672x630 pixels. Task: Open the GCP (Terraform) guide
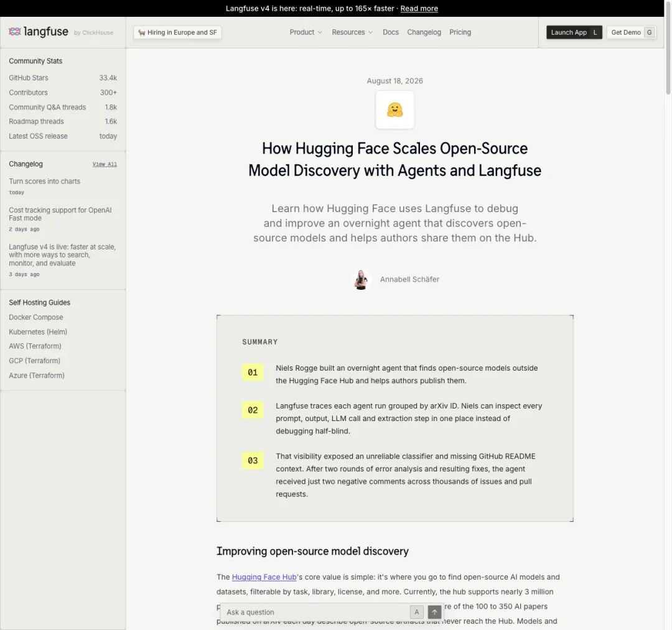pos(35,361)
